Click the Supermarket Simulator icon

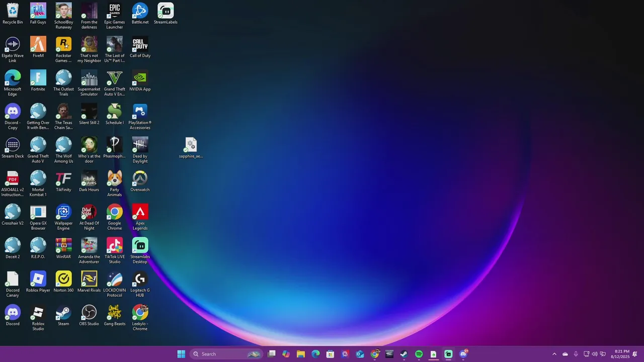click(x=89, y=83)
